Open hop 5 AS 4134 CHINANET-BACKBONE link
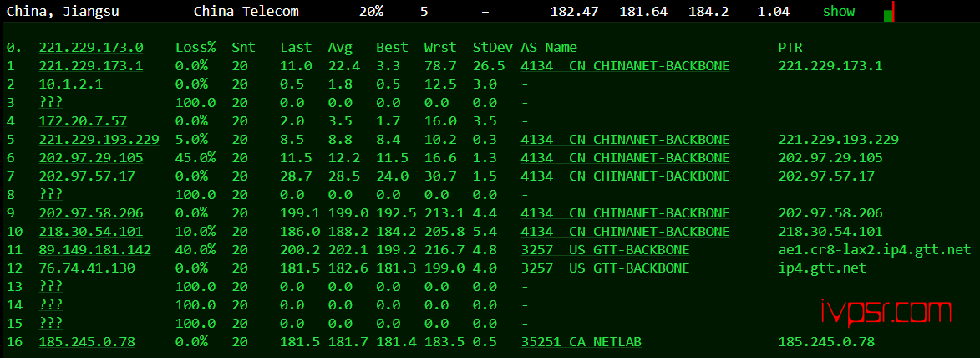Viewport: 980px width, 358px height. [x=625, y=140]
